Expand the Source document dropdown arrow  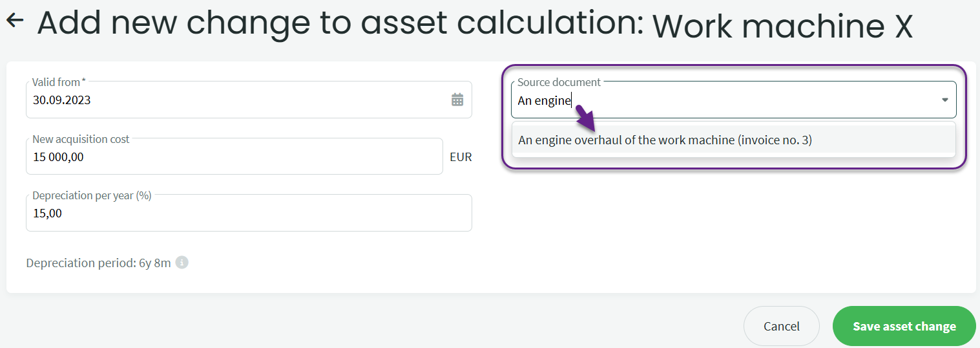(944, 100)
